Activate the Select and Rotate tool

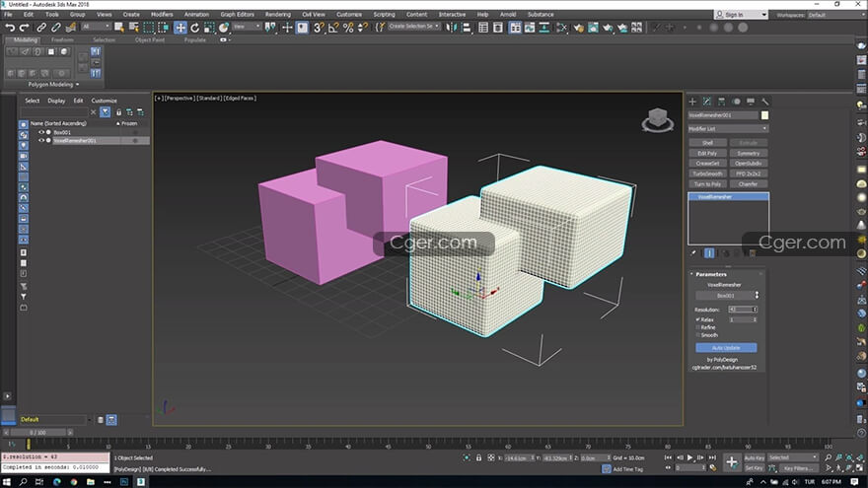(x=195, y=28)
